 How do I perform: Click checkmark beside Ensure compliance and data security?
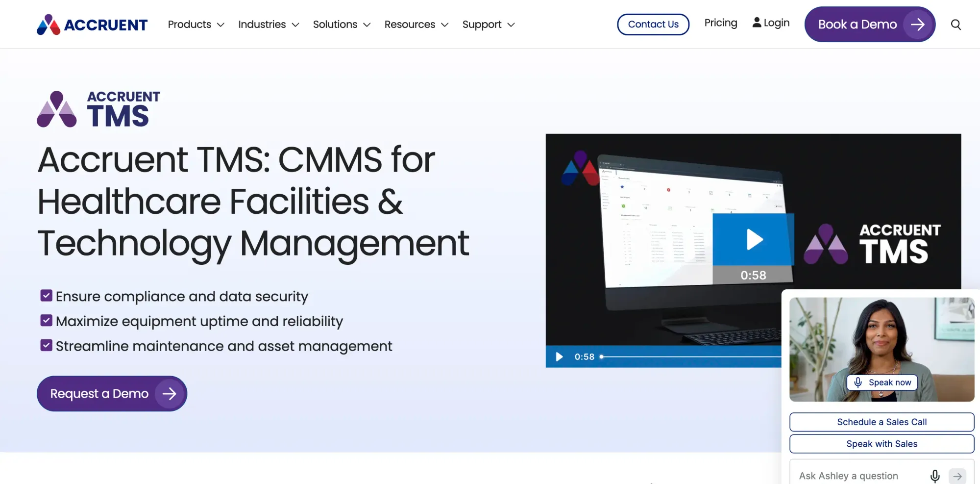click(46, 296)
